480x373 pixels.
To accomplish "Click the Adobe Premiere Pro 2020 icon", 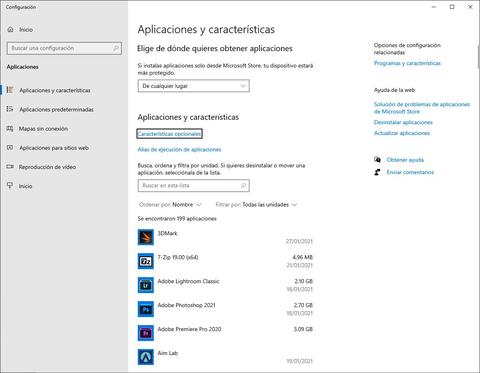I will (x=146, y=333).
